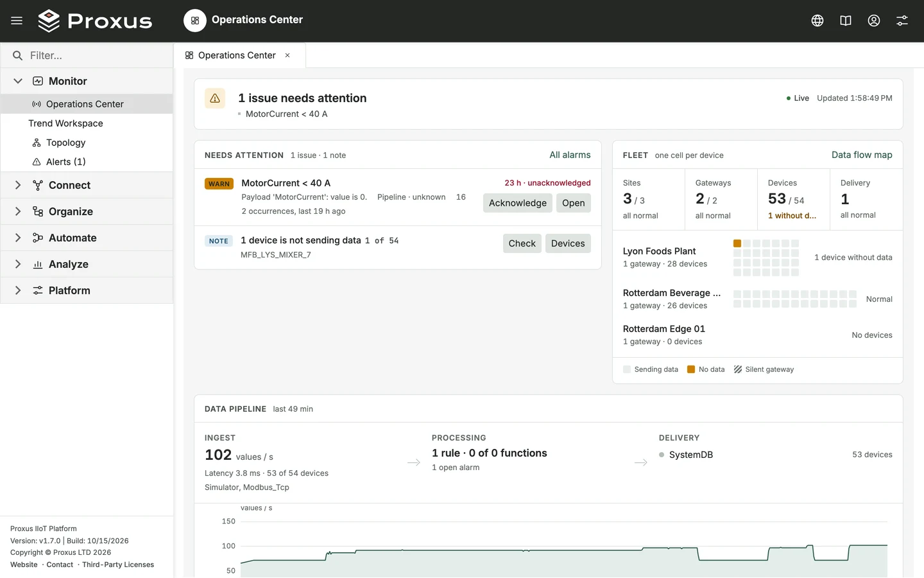Click the Check button
Screen dimensions: 924x578
click(x=522, y=243)
